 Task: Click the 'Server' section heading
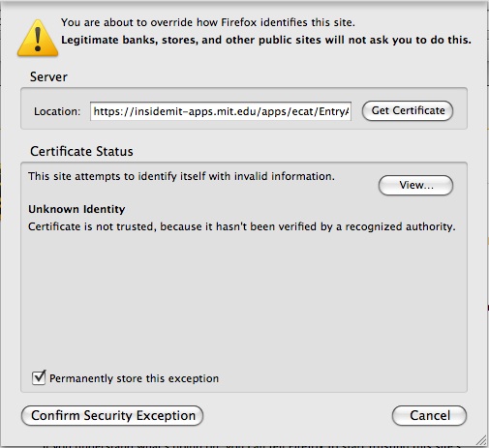(48, 77)
